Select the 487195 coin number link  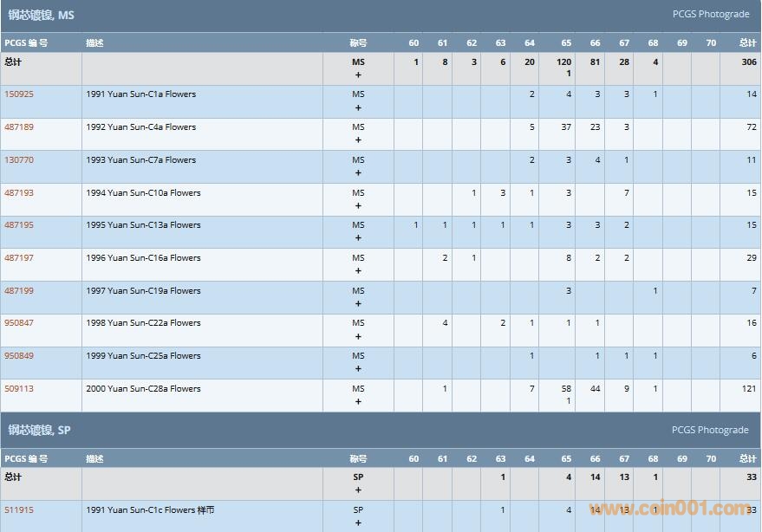[19, 225]
